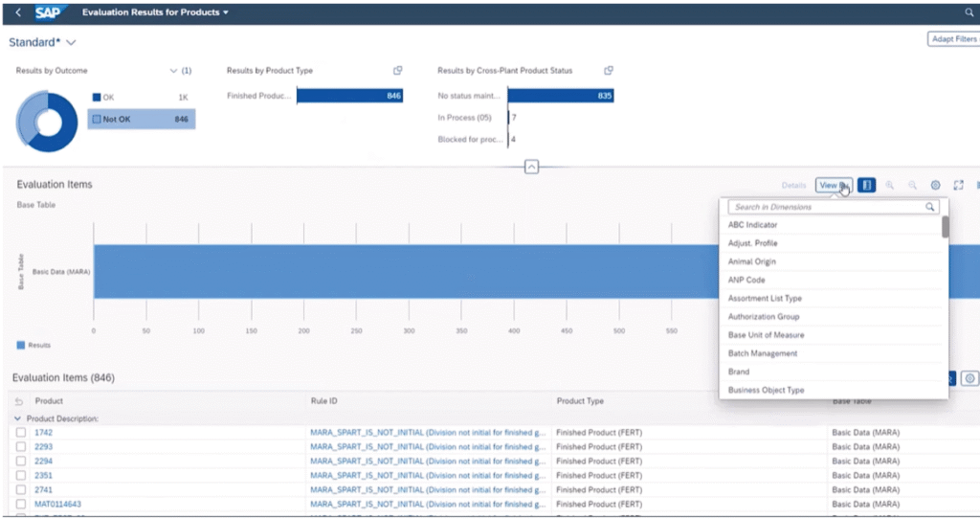Tick the checkbox for product MAT0114643
The height and width of the screenshot is (519, 980).
point(21,504)
